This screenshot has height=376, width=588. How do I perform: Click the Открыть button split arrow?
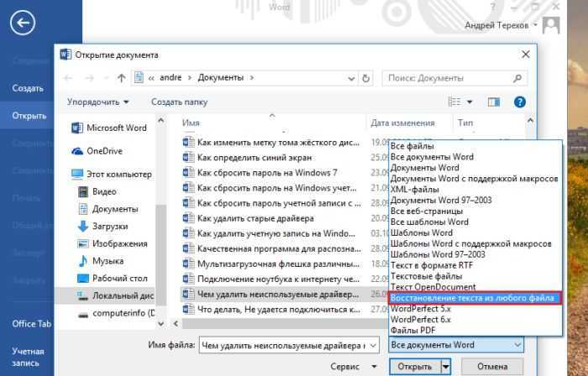point(445,366)
